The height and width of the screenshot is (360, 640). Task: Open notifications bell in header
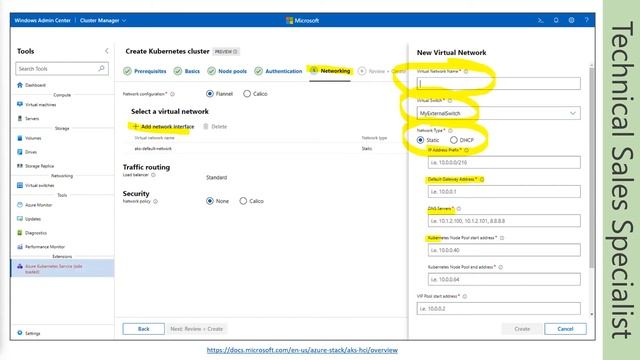tap(556, 20)
